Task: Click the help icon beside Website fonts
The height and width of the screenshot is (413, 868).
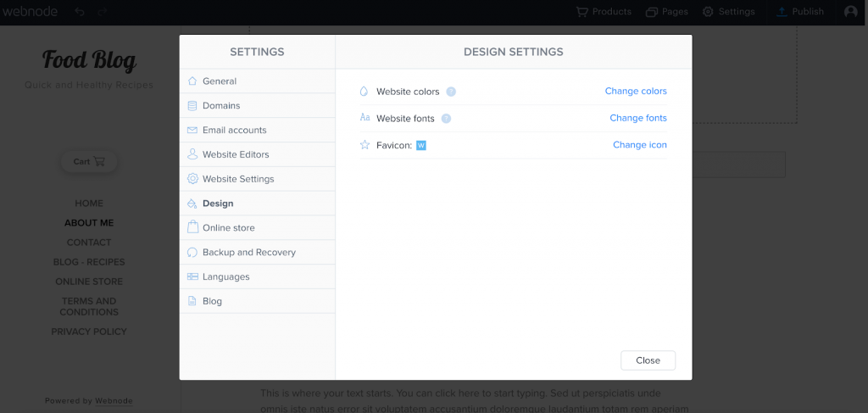Action: 446,119
